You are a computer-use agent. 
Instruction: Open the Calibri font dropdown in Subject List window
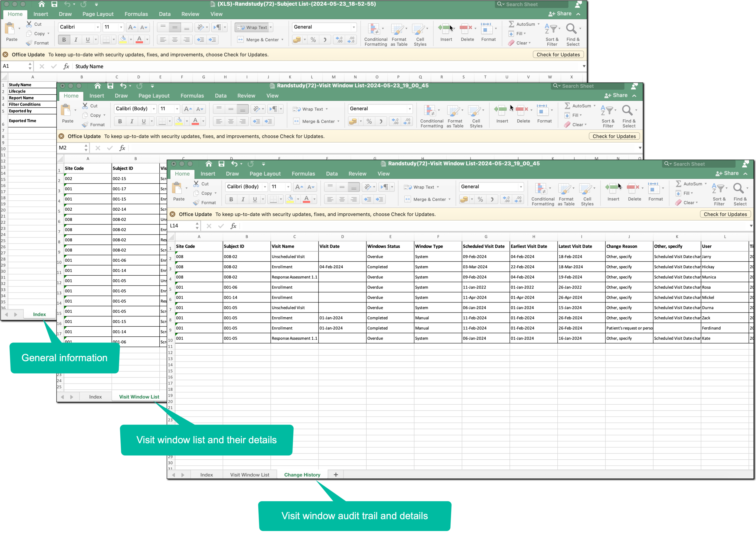coord(98,27)
